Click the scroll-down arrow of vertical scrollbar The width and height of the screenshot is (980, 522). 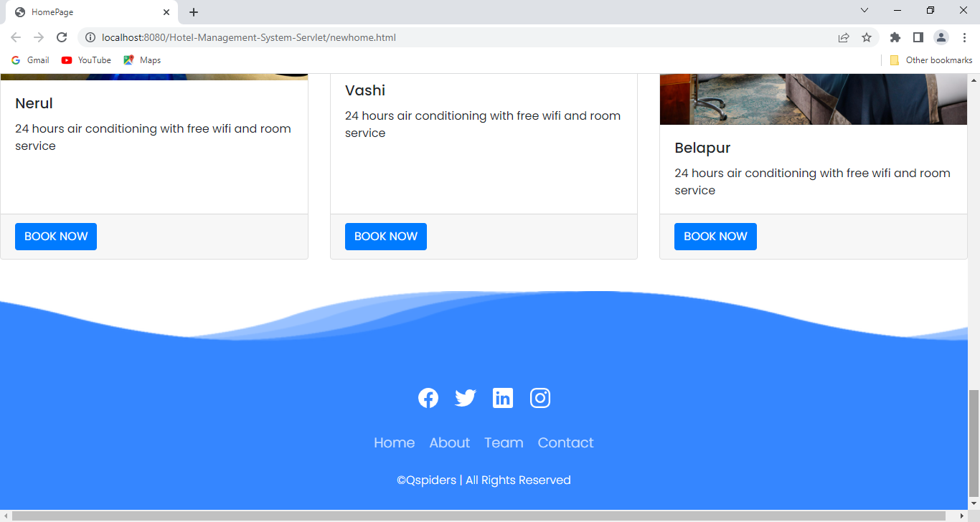pyautogui.click(x=974, y=503)
